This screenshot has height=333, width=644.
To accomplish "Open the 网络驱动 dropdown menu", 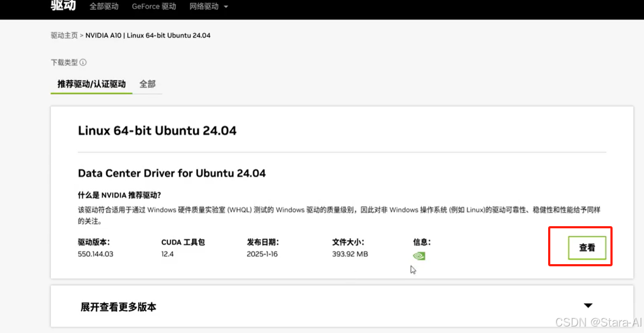I will (x=209, y=7).
